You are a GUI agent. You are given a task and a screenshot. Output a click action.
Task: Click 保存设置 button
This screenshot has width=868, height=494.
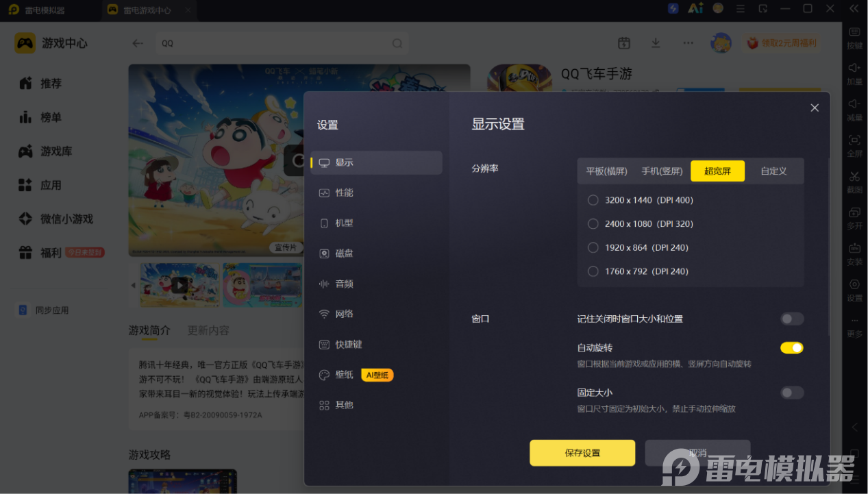click(582, 453)
